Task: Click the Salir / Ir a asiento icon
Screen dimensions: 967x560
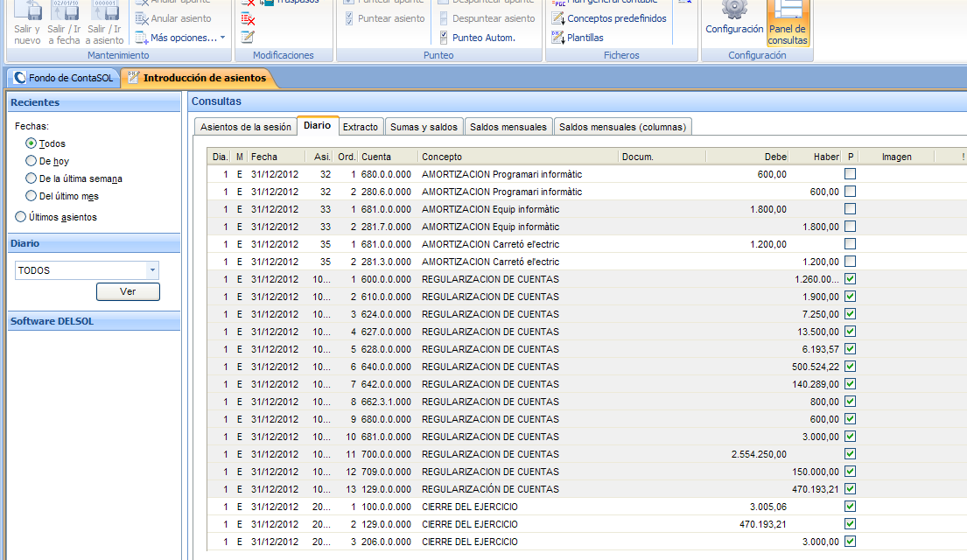Action: point(104,12)
